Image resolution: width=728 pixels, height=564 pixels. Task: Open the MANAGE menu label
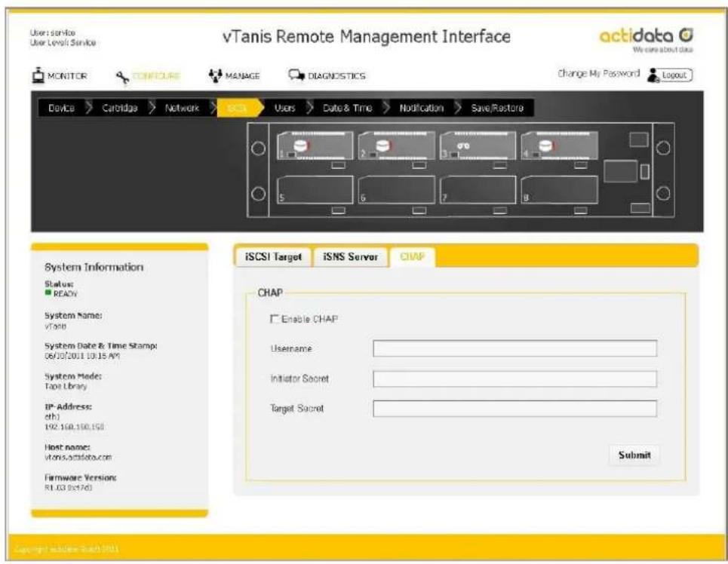242,75
